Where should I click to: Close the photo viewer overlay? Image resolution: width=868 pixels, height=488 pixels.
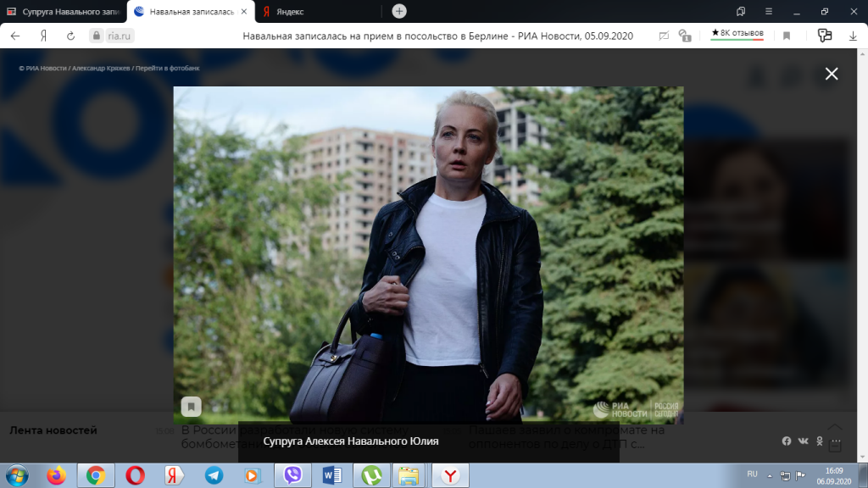(832, 74)
